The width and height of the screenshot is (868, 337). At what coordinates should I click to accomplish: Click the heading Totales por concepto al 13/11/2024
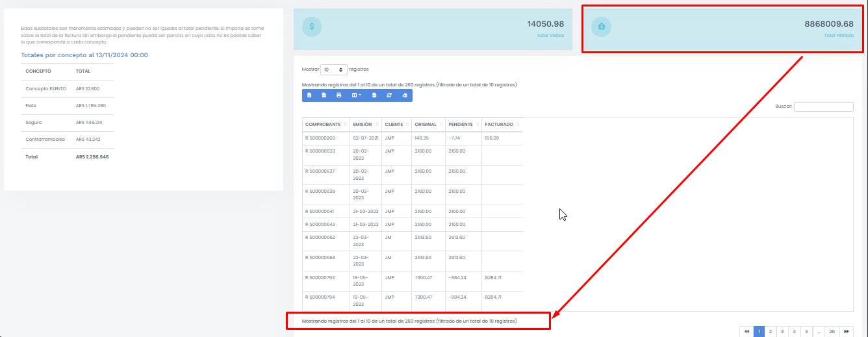(84, 55)
